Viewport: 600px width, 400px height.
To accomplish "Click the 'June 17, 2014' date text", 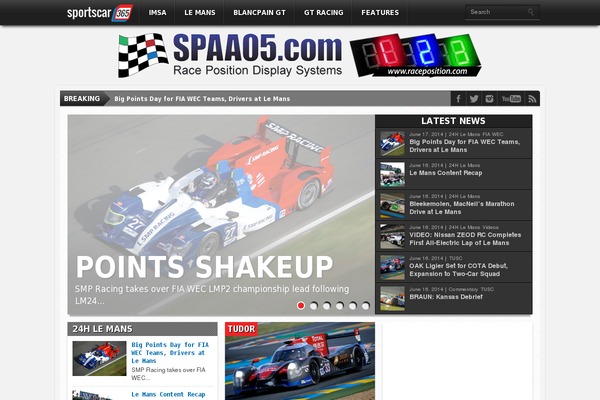I will (x=426, y=134).
